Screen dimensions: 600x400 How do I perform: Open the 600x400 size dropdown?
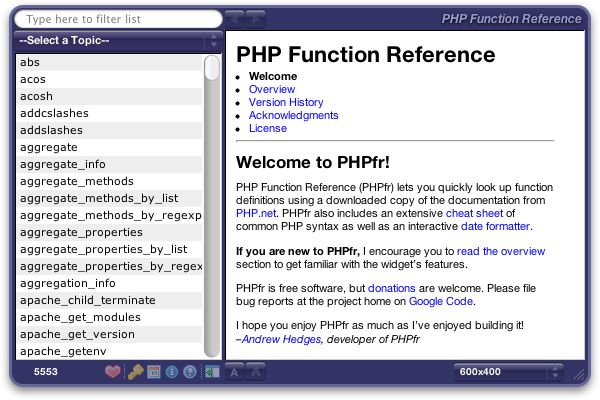509,372
